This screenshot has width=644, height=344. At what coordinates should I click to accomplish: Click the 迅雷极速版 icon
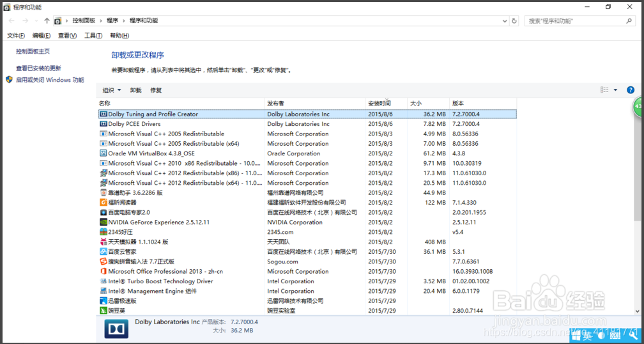coord(103,301)
